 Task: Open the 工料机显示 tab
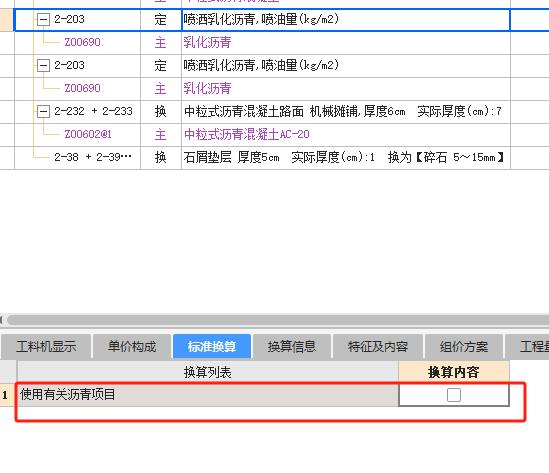46,347
